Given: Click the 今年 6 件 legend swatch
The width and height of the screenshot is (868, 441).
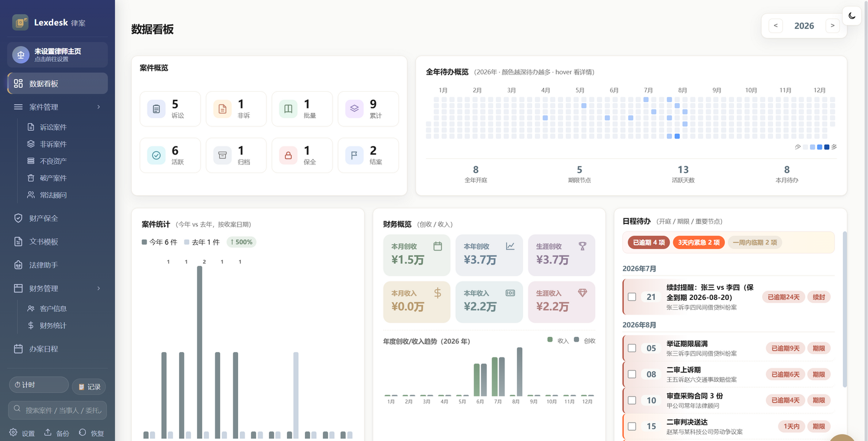Looking at the screenshot, I should coord(144,242).
